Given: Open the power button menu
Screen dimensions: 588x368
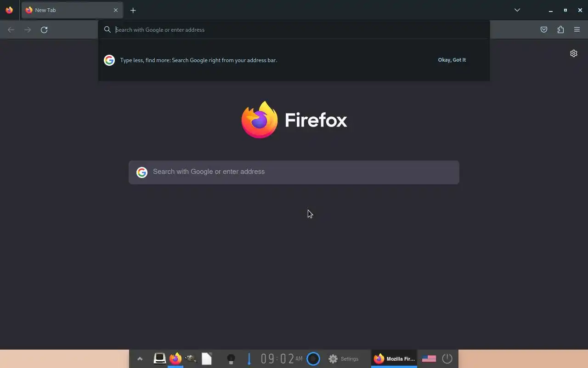Looking at the screenshot, I should (447, 358).
